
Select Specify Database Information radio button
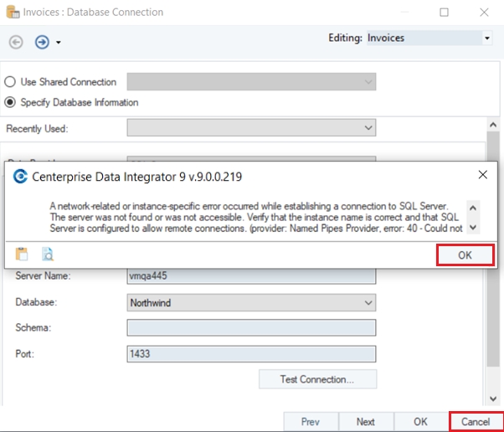[11, 102]
